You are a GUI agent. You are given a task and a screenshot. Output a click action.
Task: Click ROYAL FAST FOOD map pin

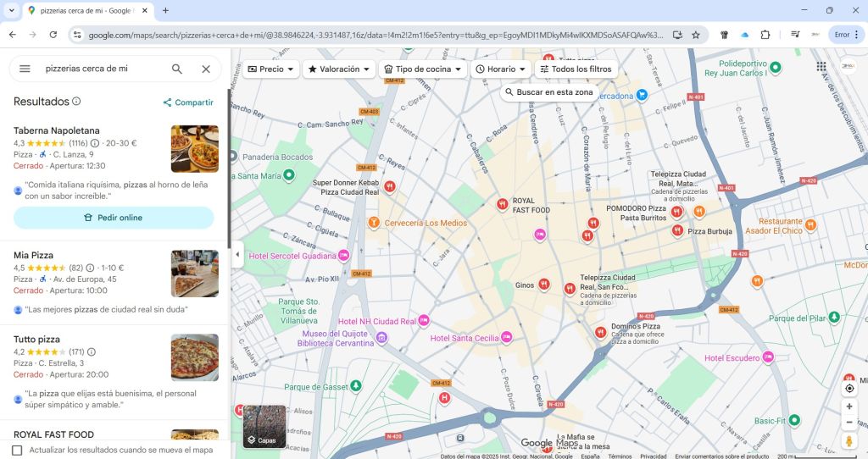[x=502, y=205]
